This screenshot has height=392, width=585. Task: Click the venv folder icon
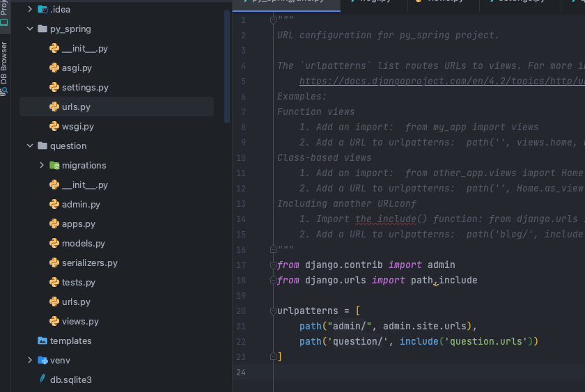coord(42,360)
